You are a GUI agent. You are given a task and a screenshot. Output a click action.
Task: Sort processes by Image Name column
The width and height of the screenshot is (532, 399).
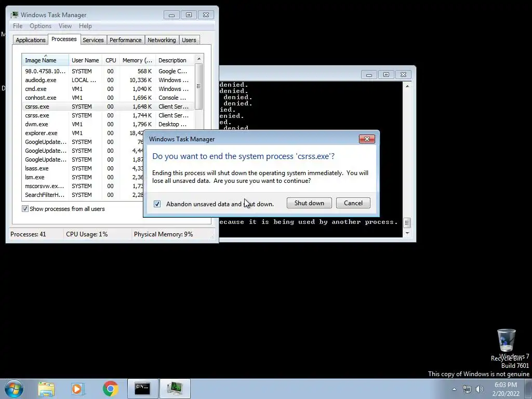click(x=46, y=60)
